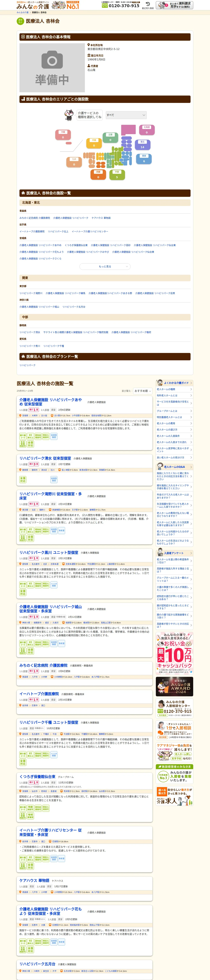Select the 九州 region box on map
The height and width of the screenshot is (980, 210).
[74, 162]
